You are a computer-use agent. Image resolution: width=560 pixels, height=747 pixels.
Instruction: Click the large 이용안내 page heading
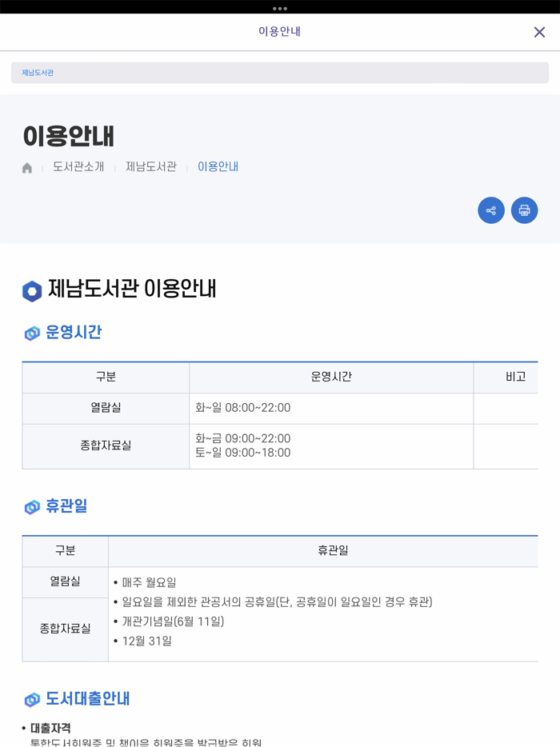tap(68, 136)
